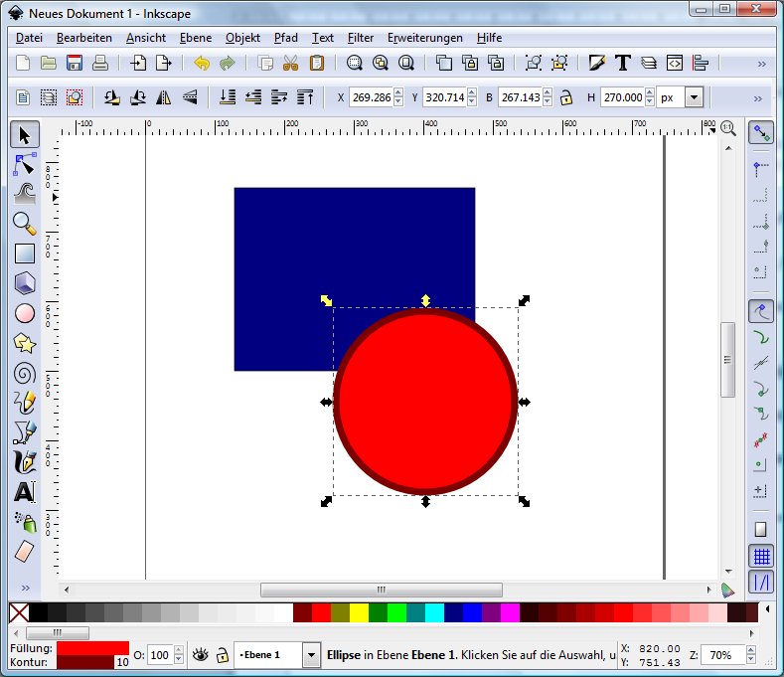
Task: Select the Text tool in toolbox
Action: [25, 492]
